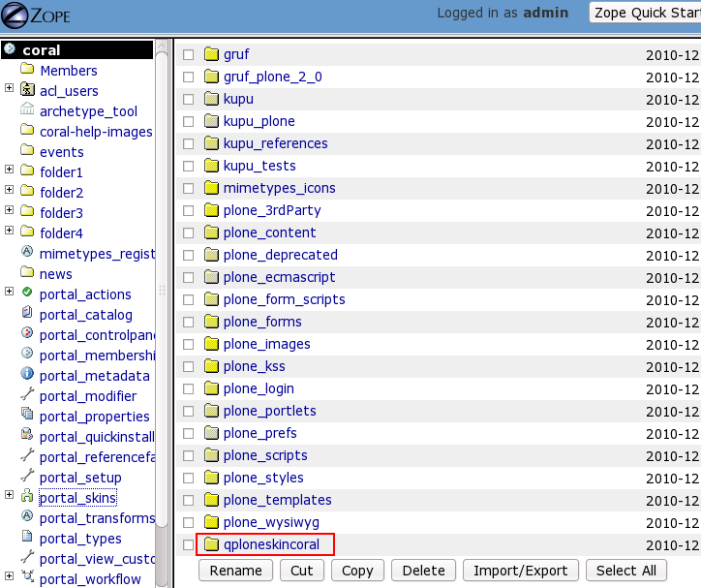Viewport: 701px width, 588px height.
Task: Open the plone_templates folder link
Action: 277,500
